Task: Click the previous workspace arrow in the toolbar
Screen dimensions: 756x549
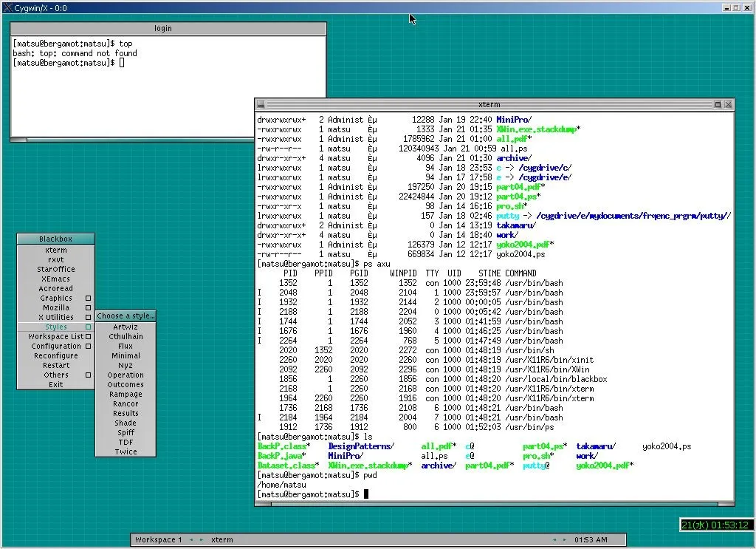Action: [190, 540]
